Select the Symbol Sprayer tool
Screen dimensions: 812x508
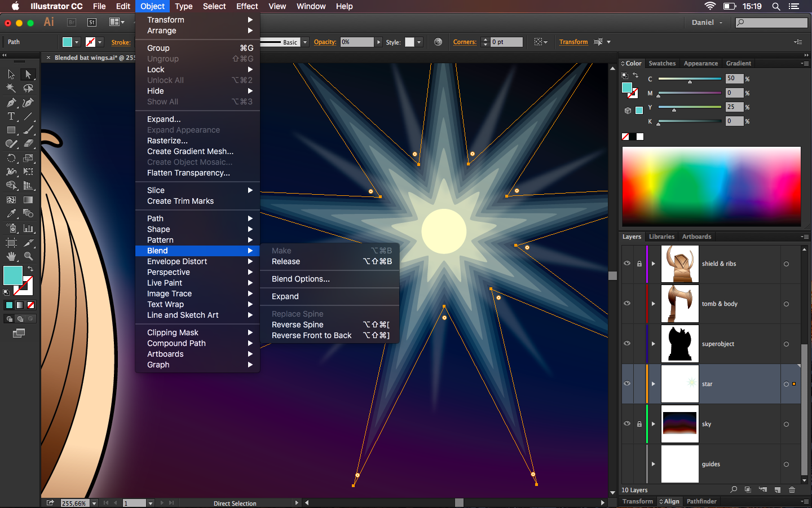point(11,228)
